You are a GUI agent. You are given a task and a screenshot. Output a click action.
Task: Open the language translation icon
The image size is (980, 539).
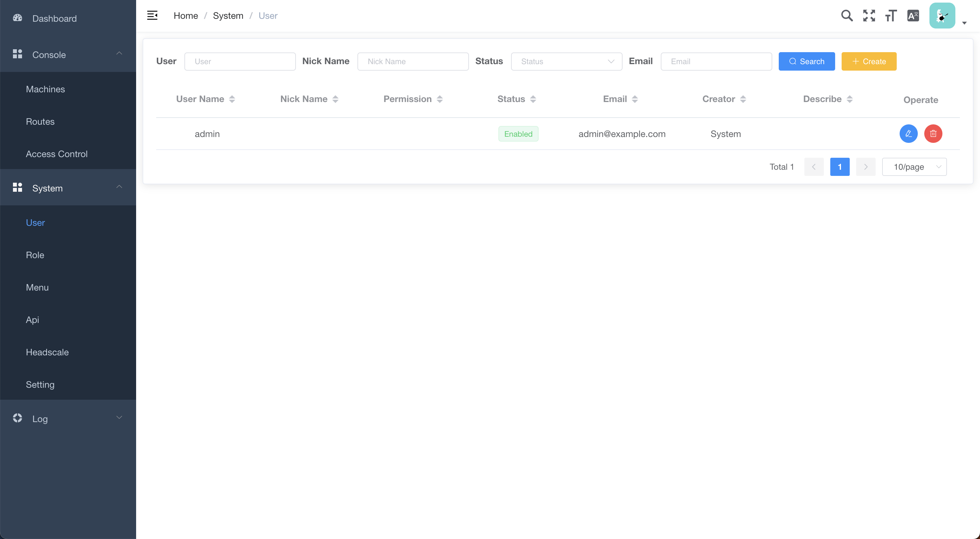point(913,16)
